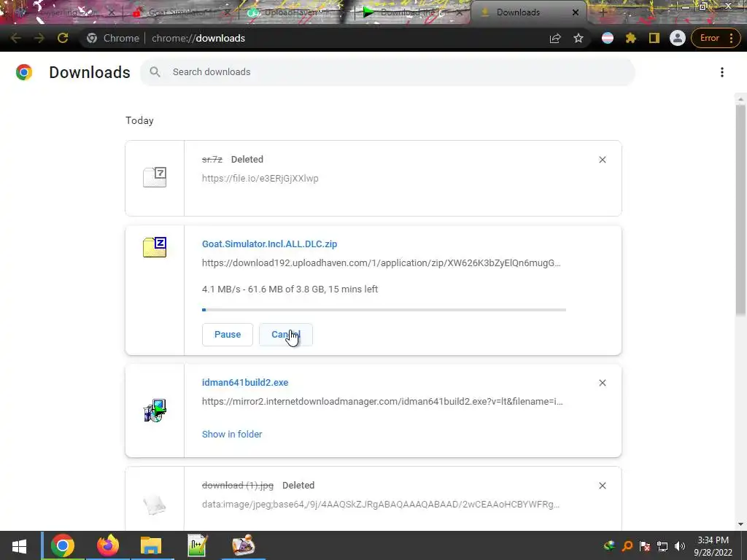Open the side panel icon
The width and height of the screenshot is (747, 560).
(654, 38)
